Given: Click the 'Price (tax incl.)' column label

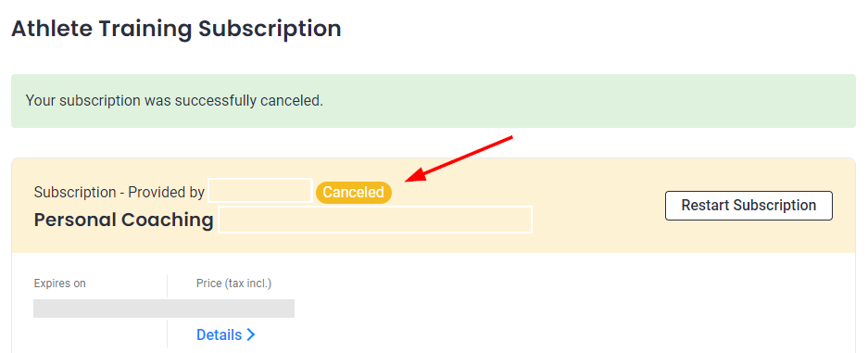Looking at the screenshot, I should pyautogui.click(x=233, y=284).
